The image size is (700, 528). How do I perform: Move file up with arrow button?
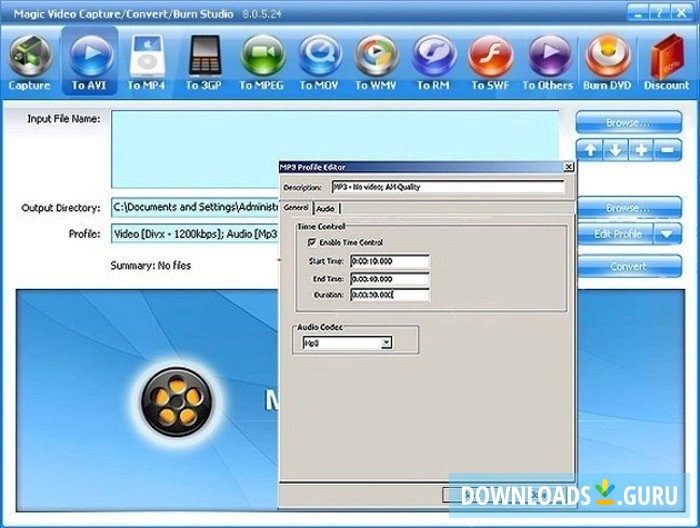coord(590,150)
